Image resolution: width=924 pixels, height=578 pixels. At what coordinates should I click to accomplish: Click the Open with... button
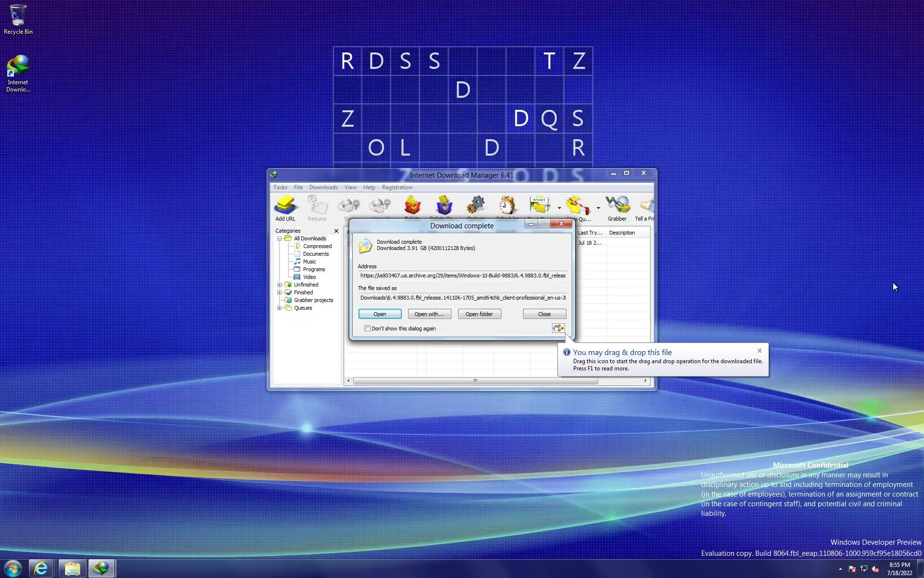click(429, 314)
